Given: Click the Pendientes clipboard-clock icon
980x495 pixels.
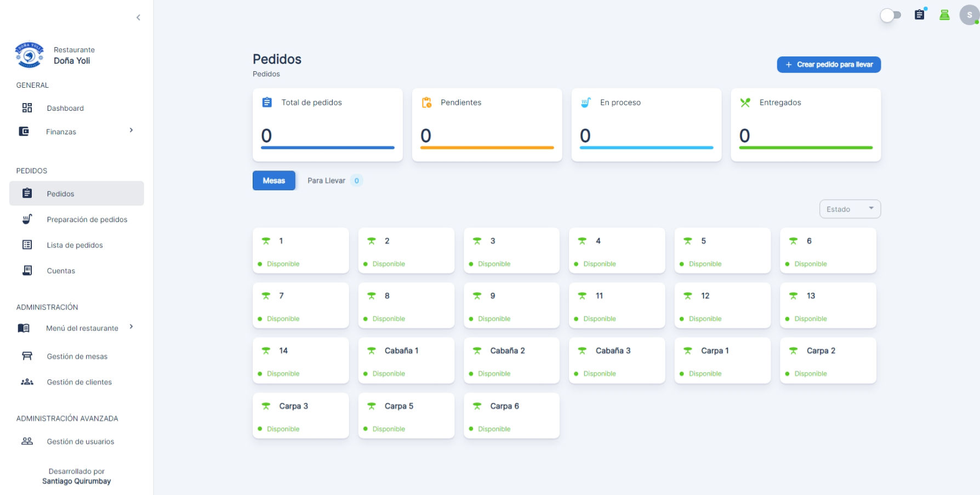Looking at the screenshot, I should [426, 103].
